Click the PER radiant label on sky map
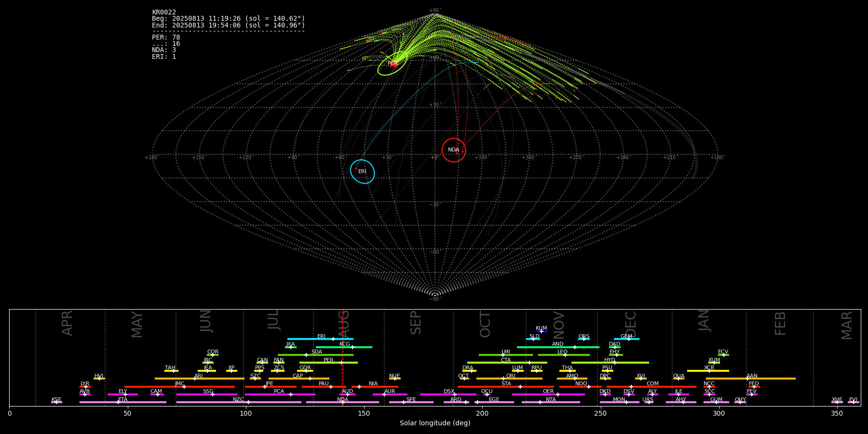Screen dimensions: 868x434 pos(393,64)
